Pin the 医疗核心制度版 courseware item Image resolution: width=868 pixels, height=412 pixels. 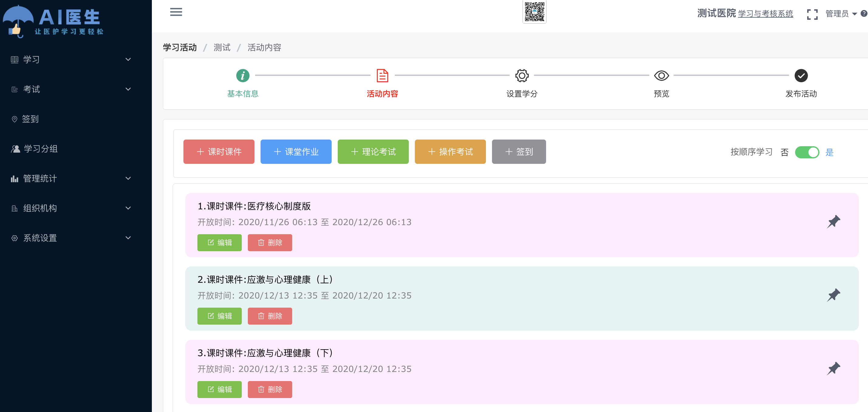coord(834,222)
